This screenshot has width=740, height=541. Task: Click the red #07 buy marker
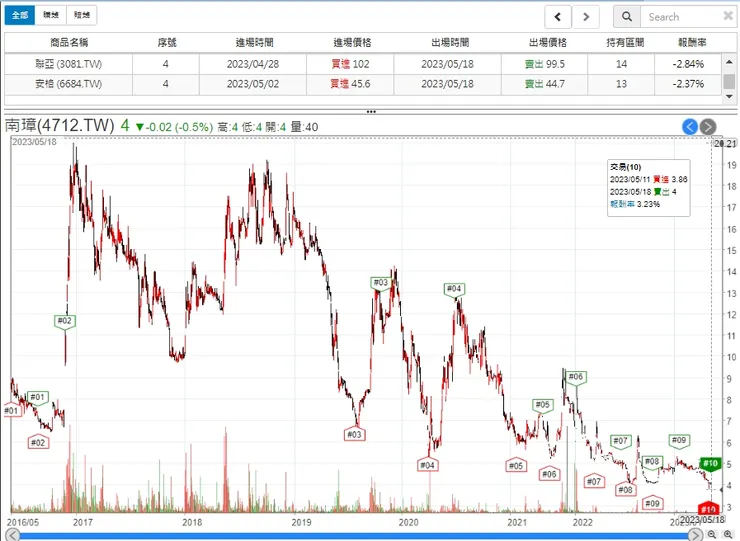[x=594, y=481]
